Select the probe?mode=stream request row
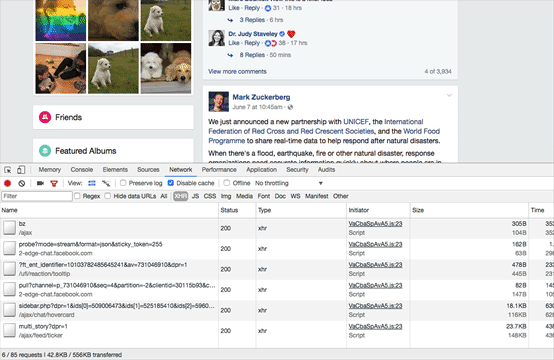Screen dimensions: 554x360 [x=277, y=249]
